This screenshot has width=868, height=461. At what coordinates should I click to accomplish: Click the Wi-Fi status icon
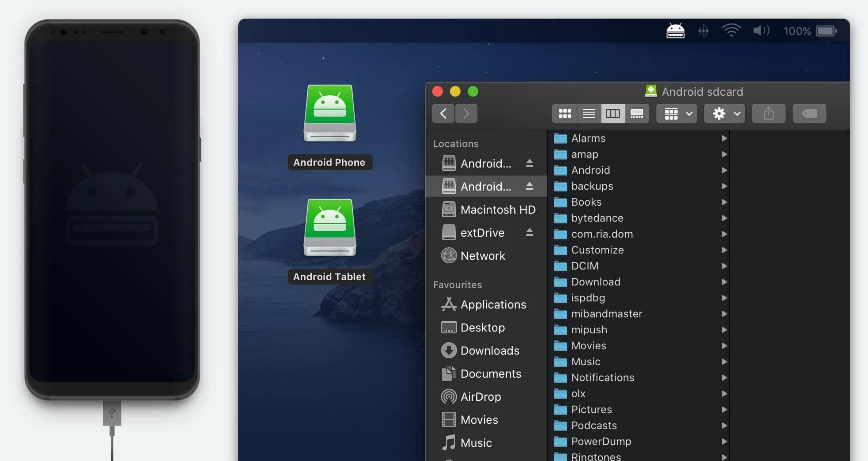(731, 31)
